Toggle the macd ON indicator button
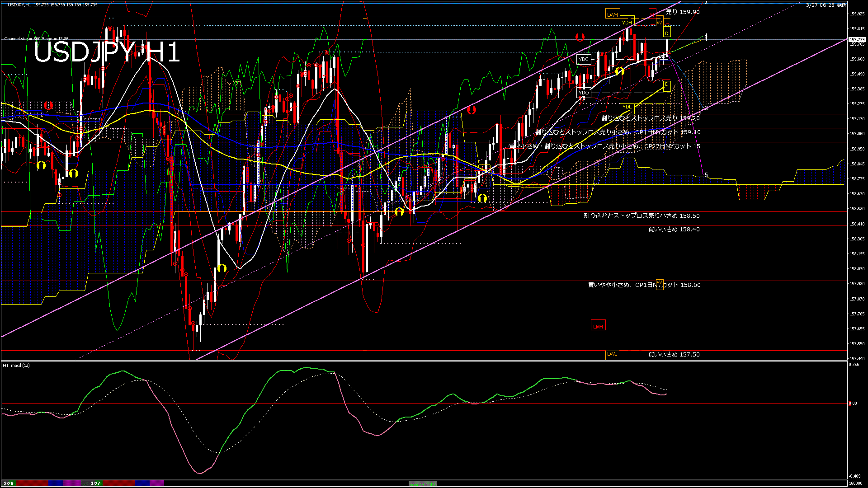Screen dimensions: 868x488 click(x=423, y=483)
